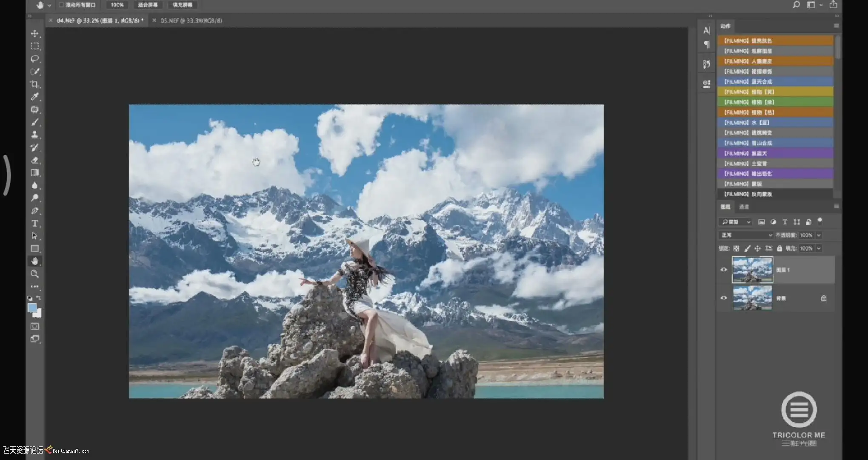Open the Channels tab beside Layers
This screenshot has height=460, width=868.
[x=744, y=207]
